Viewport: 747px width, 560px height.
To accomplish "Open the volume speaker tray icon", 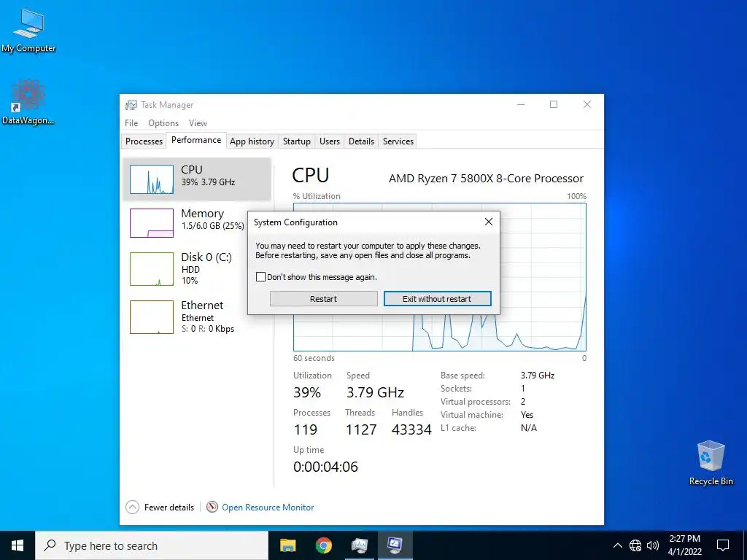I will pyautogui.click(x=653, y=545).
